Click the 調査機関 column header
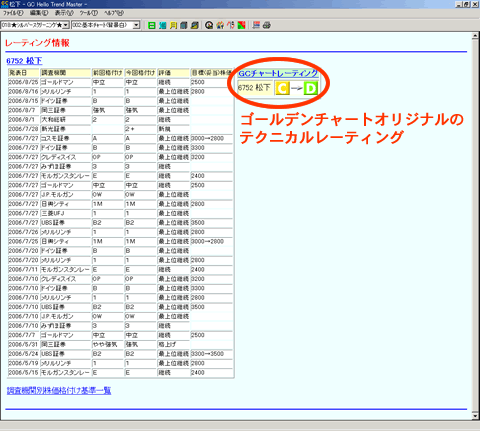Image resolution: width=480 pixels, height=431 pixels. pyautogui.click(x=66, y=73)
